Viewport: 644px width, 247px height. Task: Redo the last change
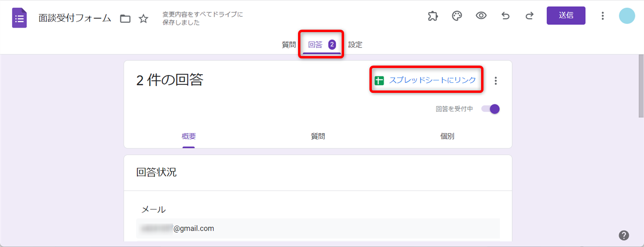coord(529,16)
